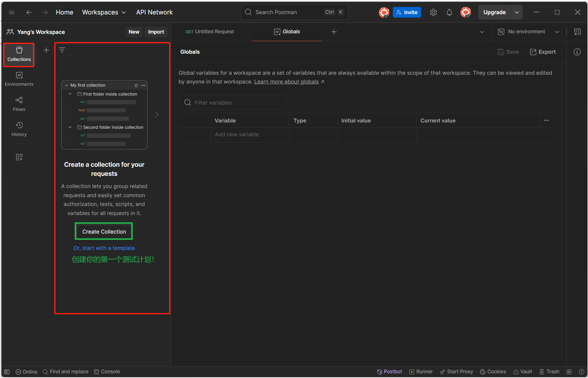The width and height of the screenshot is (588, 378).
Task: Open configure sidebar apps icon
Action: [19, 157]
